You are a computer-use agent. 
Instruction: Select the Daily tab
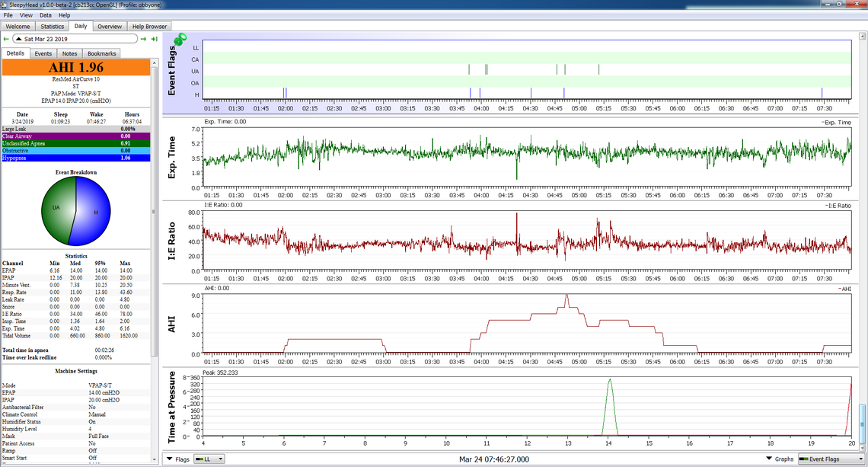(81, 26)
